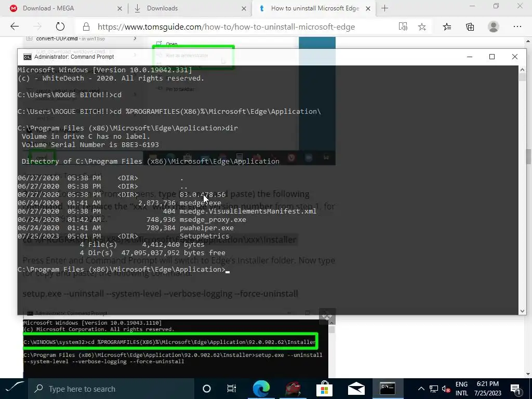Image resolution: width=532 pixels, height=399 pixels.
Task: View site info via the padlock icon
Action: (86, 26)
